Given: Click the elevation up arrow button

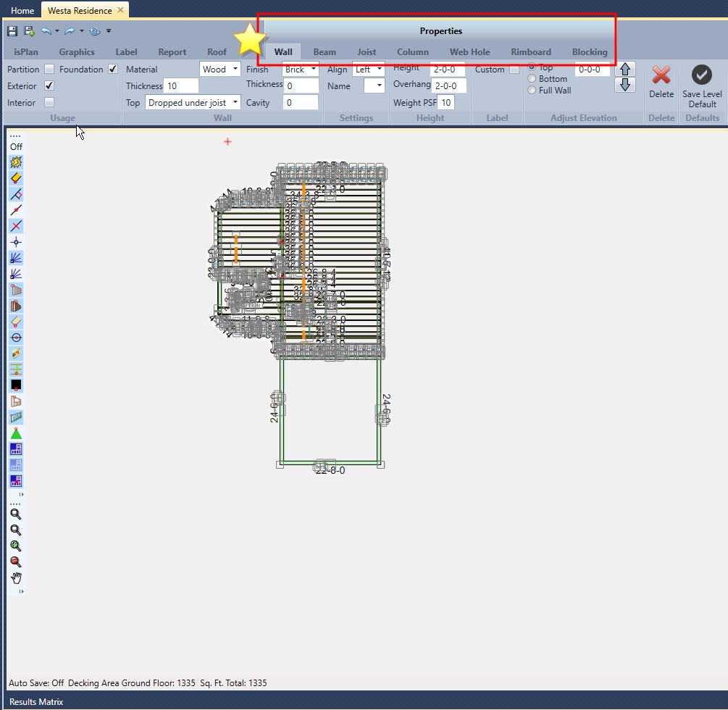Looking at the screenshot, I should tap(624, 69).
